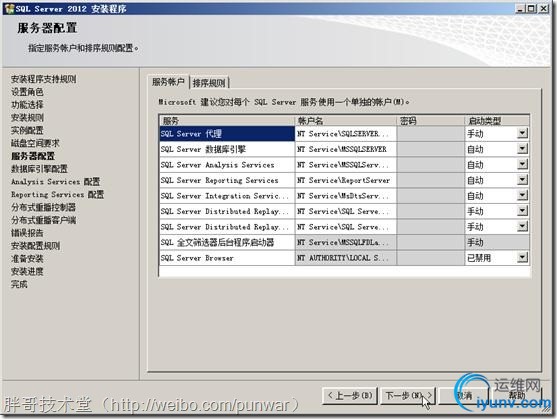The image size is (557, 419).
Task: Maximize the SQL Server 2012 setup window
Action: tap(531, 9)
